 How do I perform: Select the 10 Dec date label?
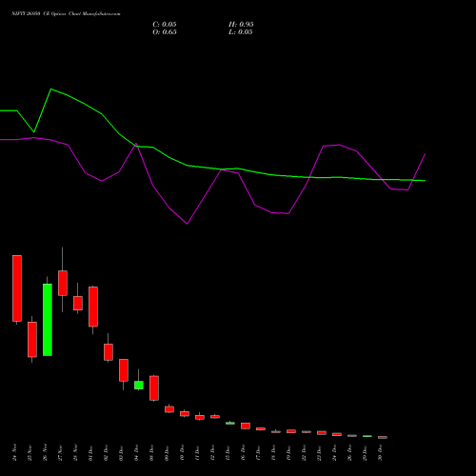point(182,452)
